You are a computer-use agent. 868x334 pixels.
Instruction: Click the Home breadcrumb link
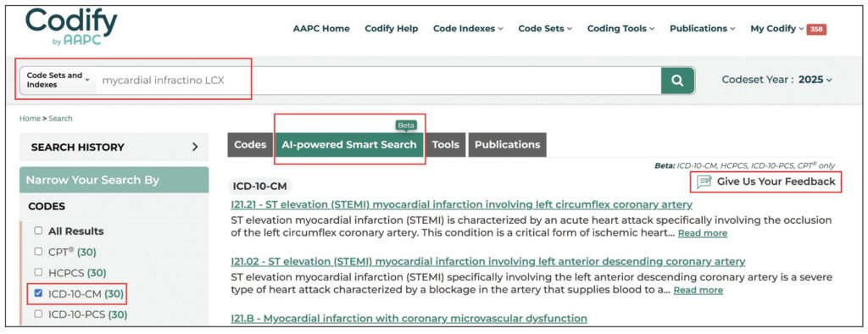click(x=30, y=119)
